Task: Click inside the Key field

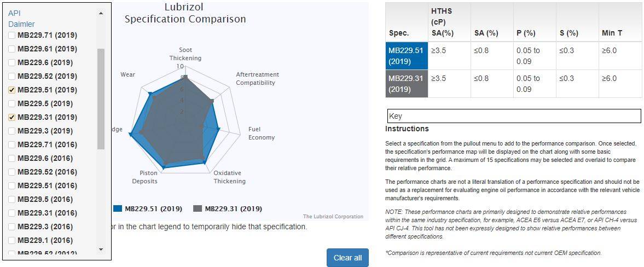Action: [x=513, y=116]
